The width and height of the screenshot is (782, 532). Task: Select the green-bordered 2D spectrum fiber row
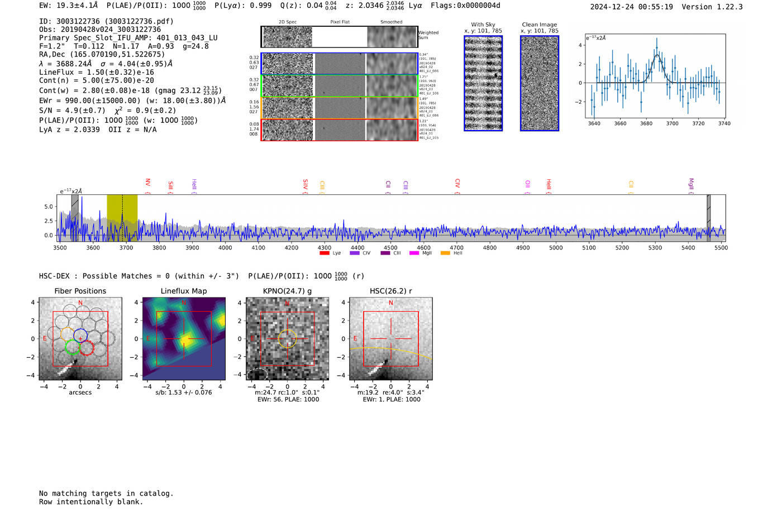[x=339, y=86]
